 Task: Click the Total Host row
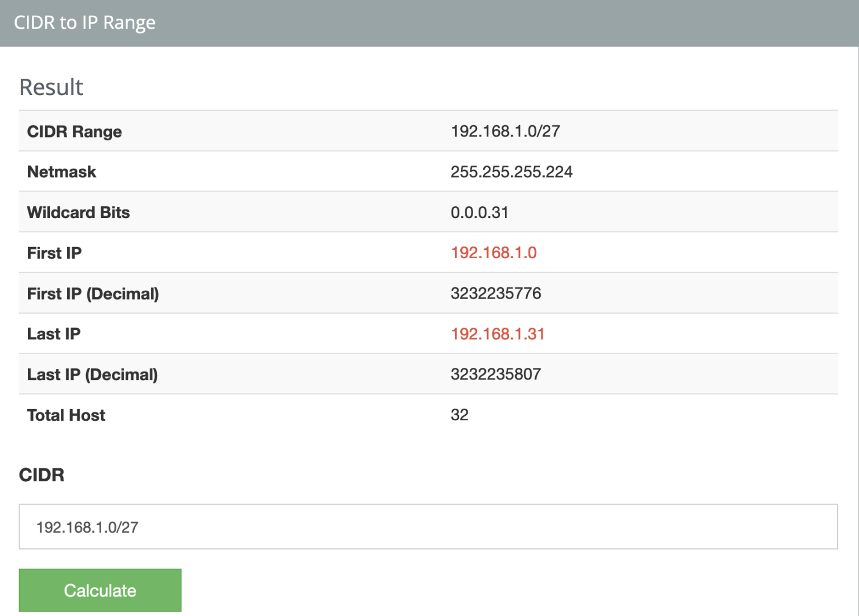pos(224,415)
